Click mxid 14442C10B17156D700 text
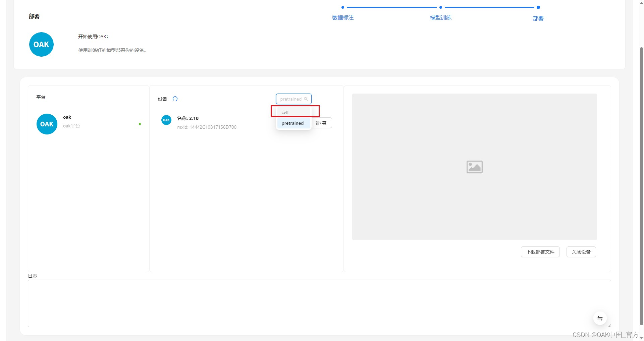 [207, 127]
